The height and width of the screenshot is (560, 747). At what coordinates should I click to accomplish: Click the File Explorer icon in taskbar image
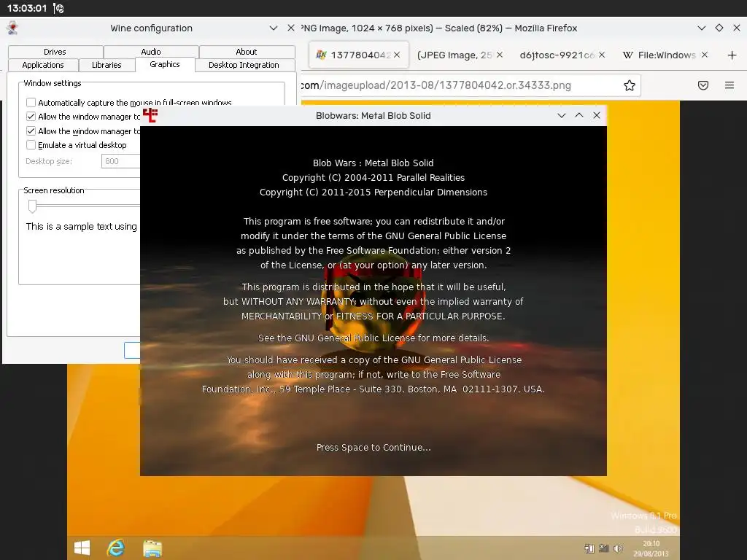(x=152, y=548)
